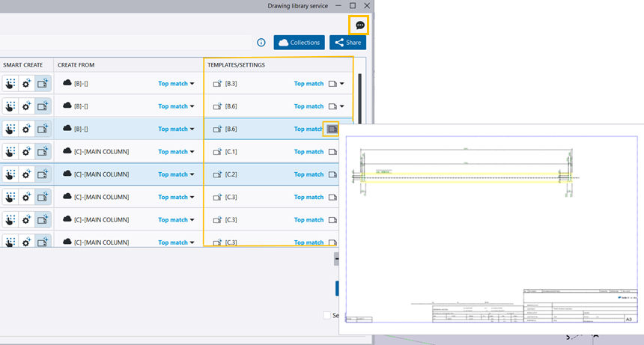The width and height of the screenshot is (644, 345).
Task: Open the Collections button
Action: coord(299,43)
